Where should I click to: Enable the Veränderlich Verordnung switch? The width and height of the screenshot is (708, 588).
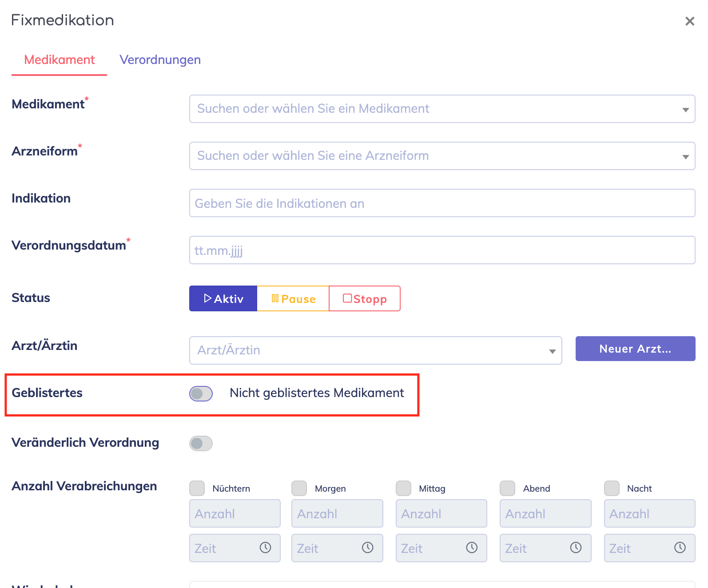201,443
